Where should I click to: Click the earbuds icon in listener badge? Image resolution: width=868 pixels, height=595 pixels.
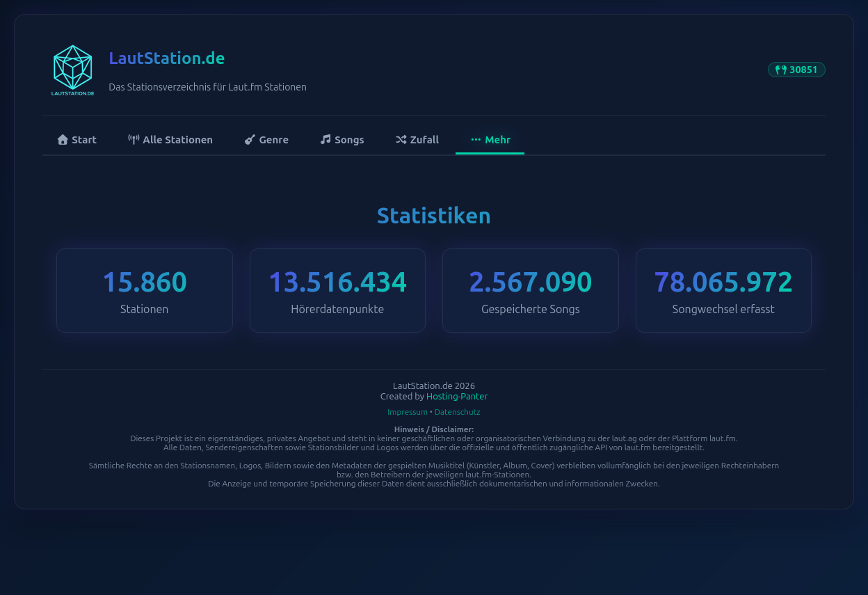[x=781, y=70]
